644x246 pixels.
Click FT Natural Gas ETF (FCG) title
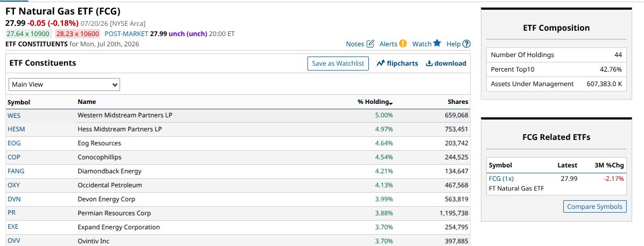[x=63, y=11]
